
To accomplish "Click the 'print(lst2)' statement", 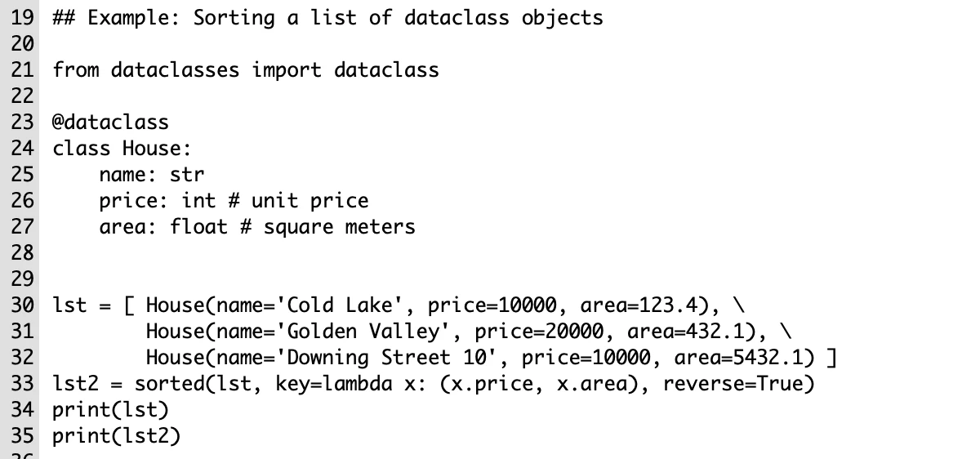I will pos(117,436).
